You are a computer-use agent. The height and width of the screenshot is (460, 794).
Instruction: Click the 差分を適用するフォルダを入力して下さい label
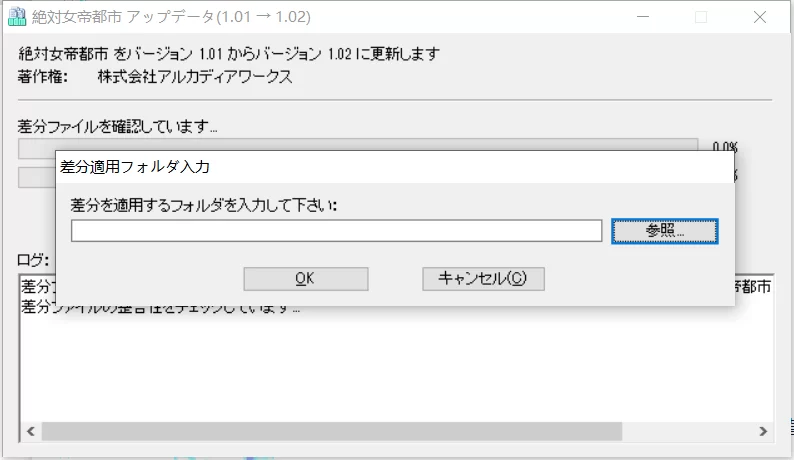[x=204, y=205]
